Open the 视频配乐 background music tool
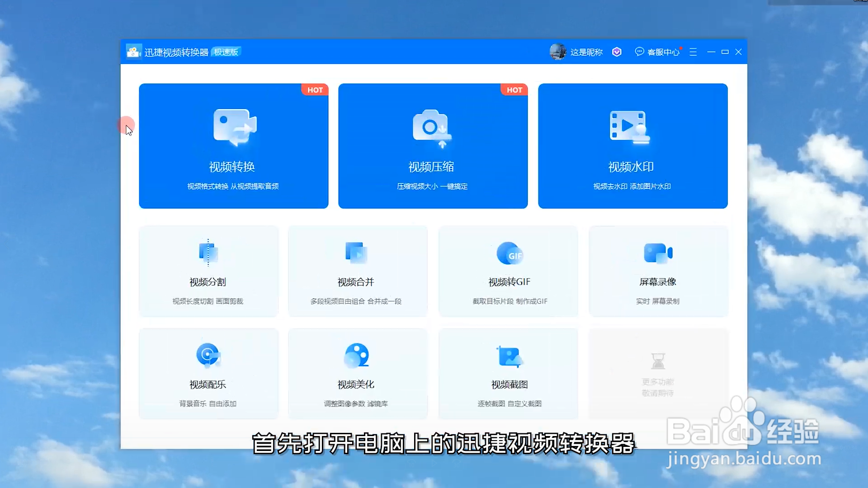Image resolution: width=868 pixels, height=488 pixels. (208, 373)
